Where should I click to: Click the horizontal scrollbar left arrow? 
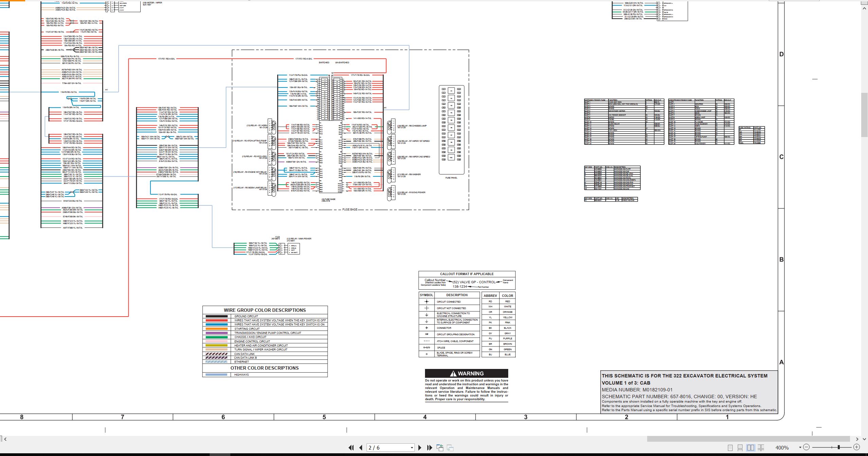pyautogui.click(x=5, y=439)
